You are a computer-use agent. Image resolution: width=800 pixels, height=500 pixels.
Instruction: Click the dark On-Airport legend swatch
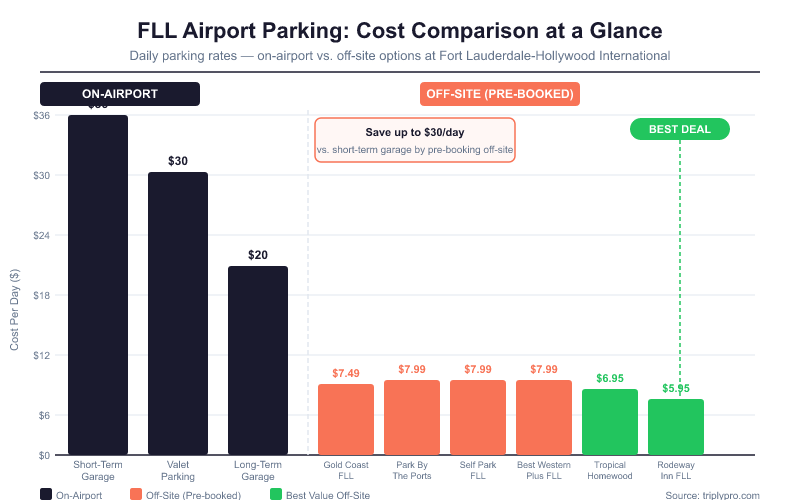(46, 494)
